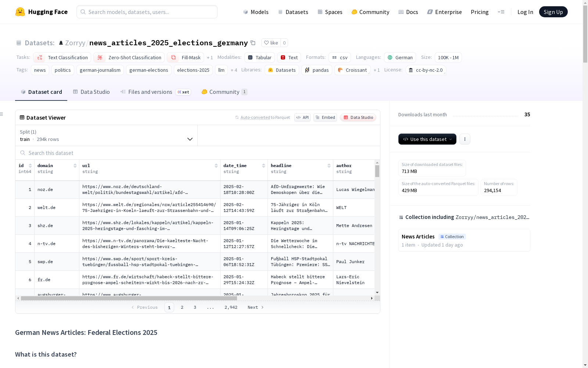
Task: Open the three-dot menu beside Use this dataset
Action: point(465,139)
